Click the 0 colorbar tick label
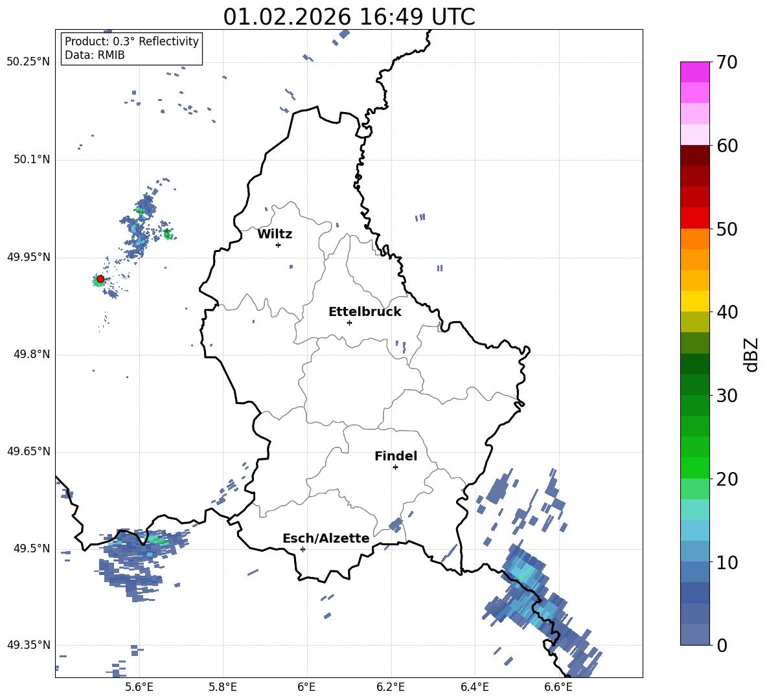Image resolution: width=767 pixels, height=700 pixels. (x=722, y=645)
